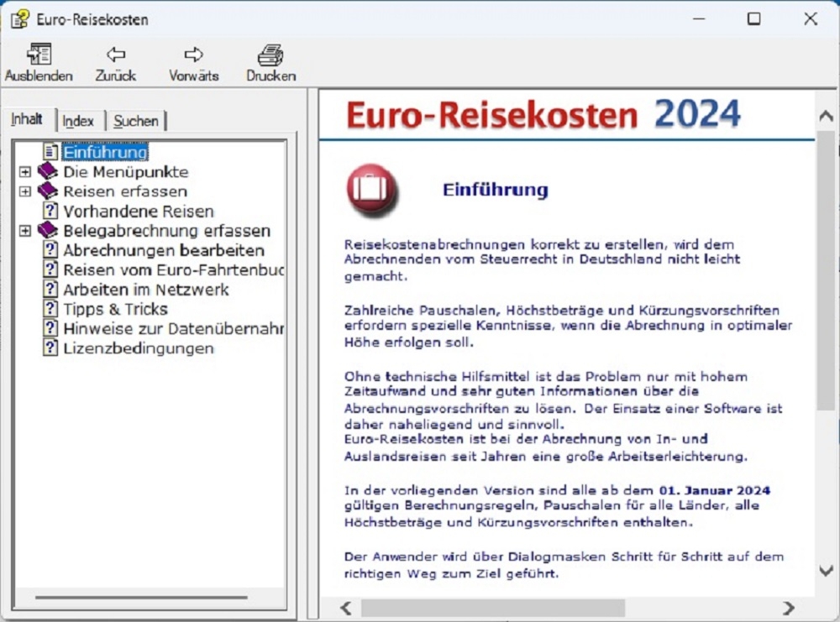
Task: Select the Einführung topic in the tree
Action: coord(106,153)
